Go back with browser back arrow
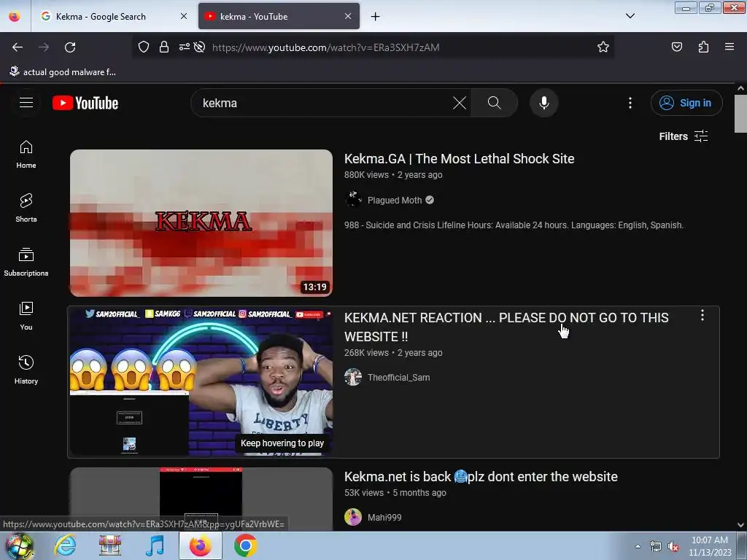Screen dimensions: 747x560 pos(18,47)
